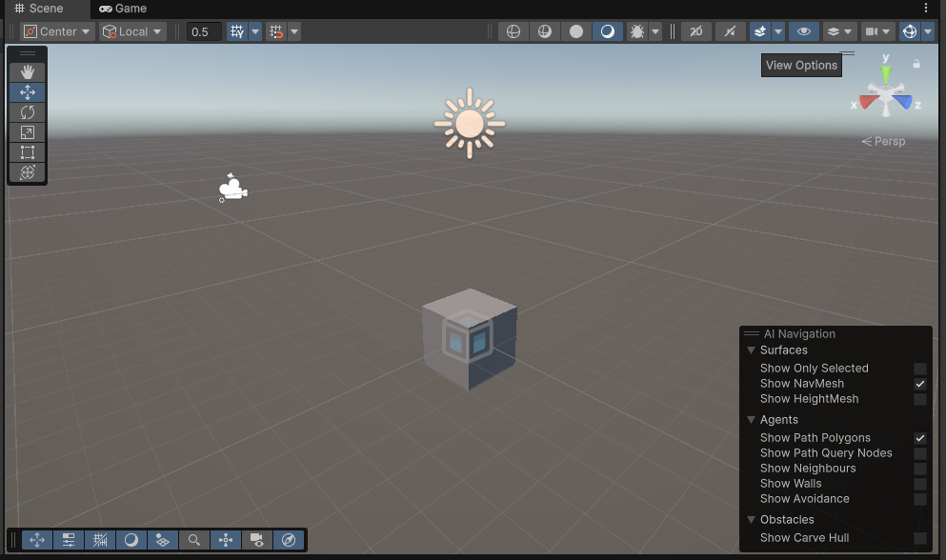
Task: Click the blue Z axis cone on the gizmo
Action: [x=903, y=101]
